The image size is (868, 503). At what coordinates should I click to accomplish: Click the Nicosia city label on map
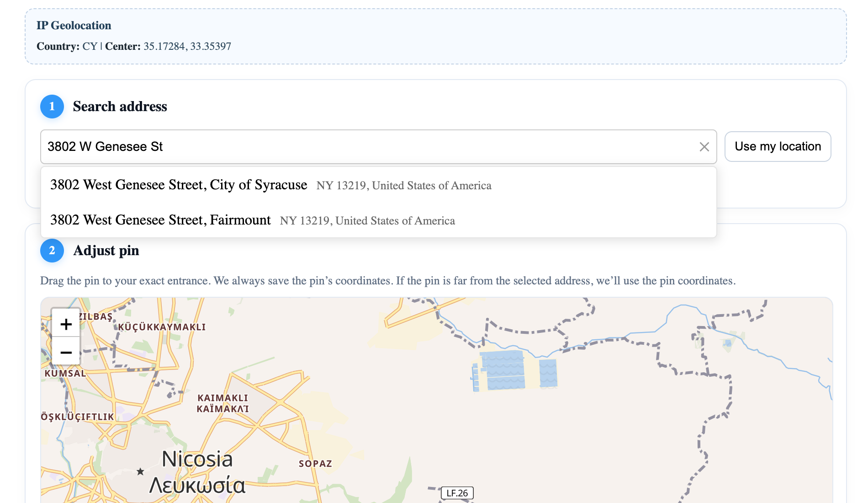pyautogui.click(x=197, y=460)
